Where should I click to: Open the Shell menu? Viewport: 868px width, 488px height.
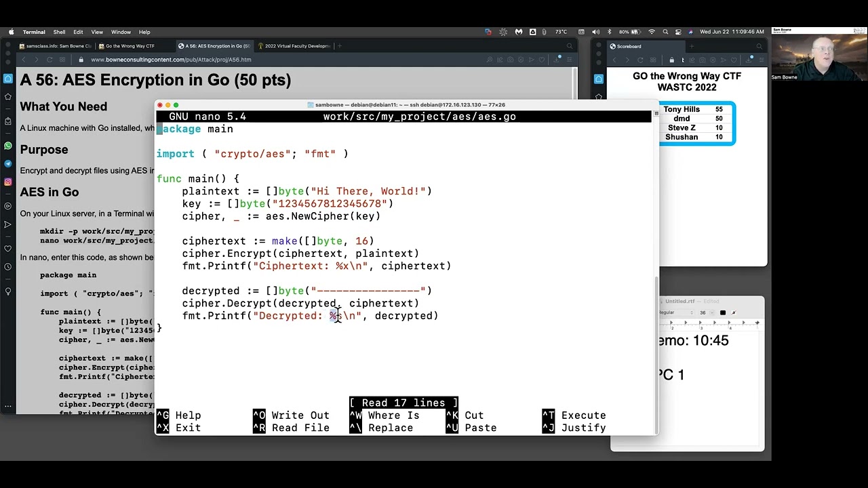(x=59, y=32)
